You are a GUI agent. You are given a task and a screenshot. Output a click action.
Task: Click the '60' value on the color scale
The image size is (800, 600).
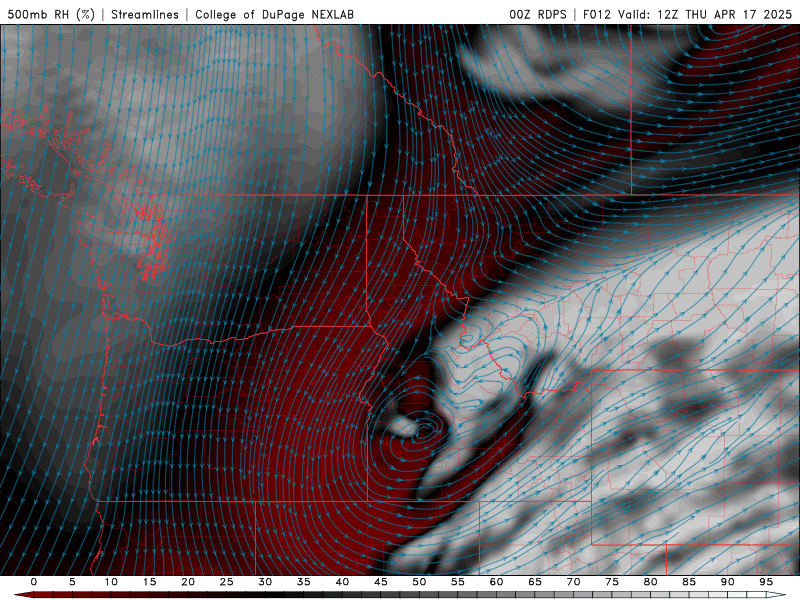[496, 582]
